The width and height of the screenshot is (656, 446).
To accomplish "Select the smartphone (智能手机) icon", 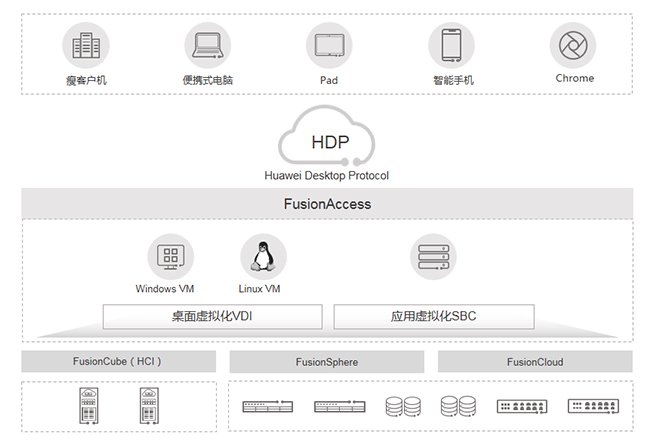I will (452, 45).
